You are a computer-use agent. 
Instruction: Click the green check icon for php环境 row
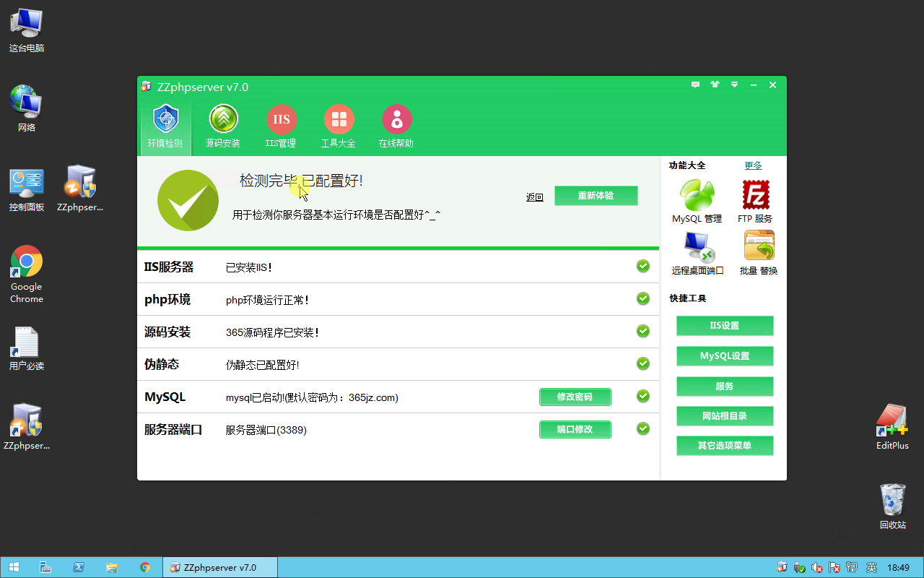point(643,298)
